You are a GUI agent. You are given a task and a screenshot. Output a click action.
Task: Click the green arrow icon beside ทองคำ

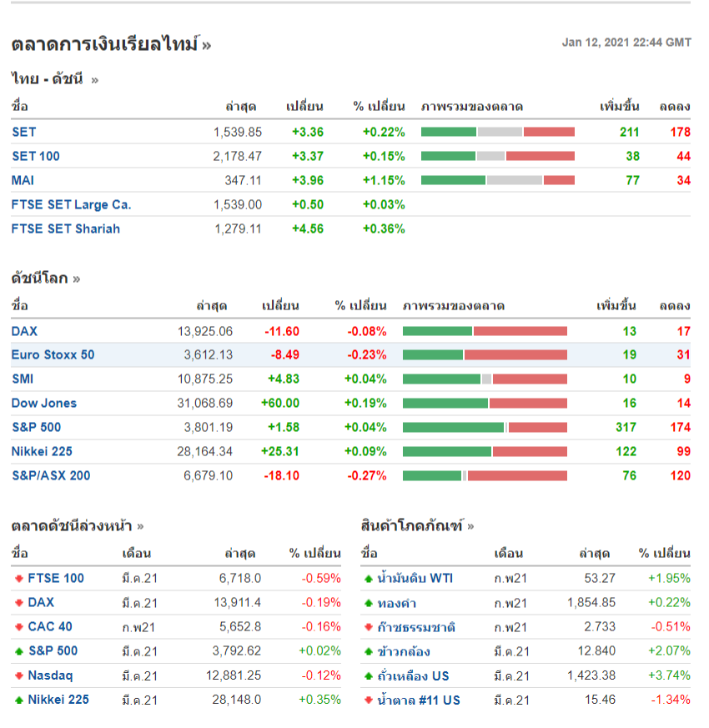point(368,603)
